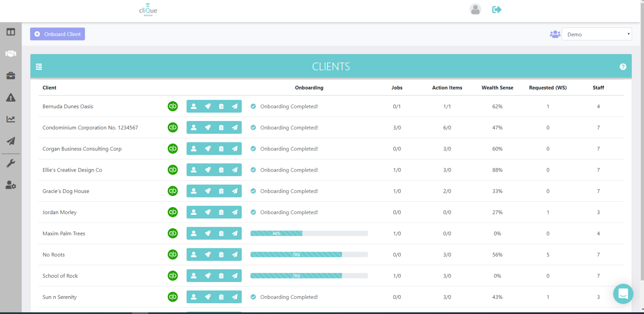This screenshot has width=644, height=314.
Task: Open the Dashboard panel from the sidebar
Action: (x=11, y=32)
